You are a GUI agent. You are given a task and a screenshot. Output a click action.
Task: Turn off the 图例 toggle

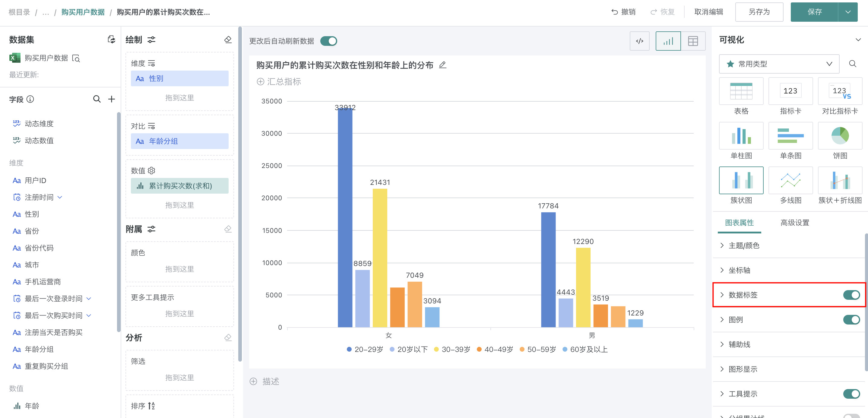(x=851, y=319)
